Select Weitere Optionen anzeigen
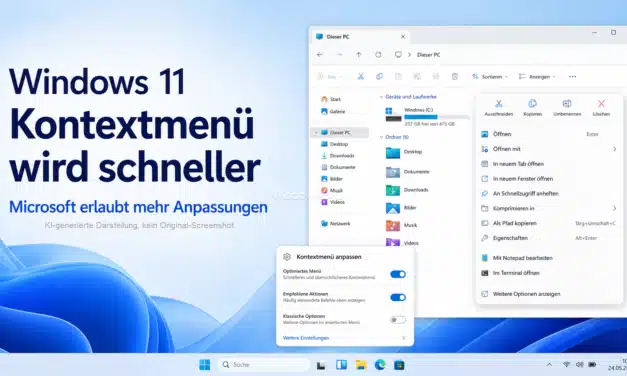627x376 pixels. pos(550,294)
